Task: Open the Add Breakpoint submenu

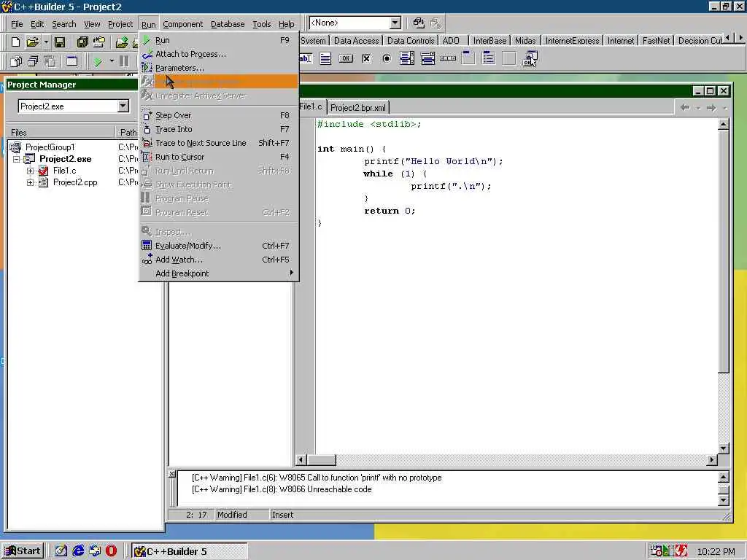Action: tap(219, 273)
